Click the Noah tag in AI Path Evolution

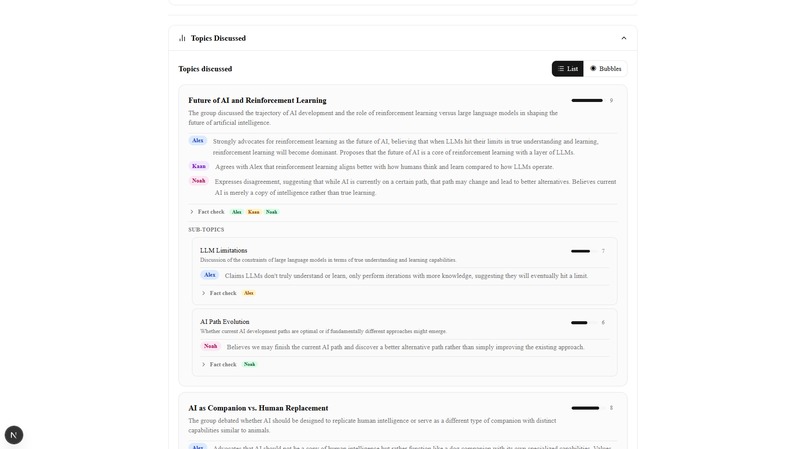[x=210, y=346]
